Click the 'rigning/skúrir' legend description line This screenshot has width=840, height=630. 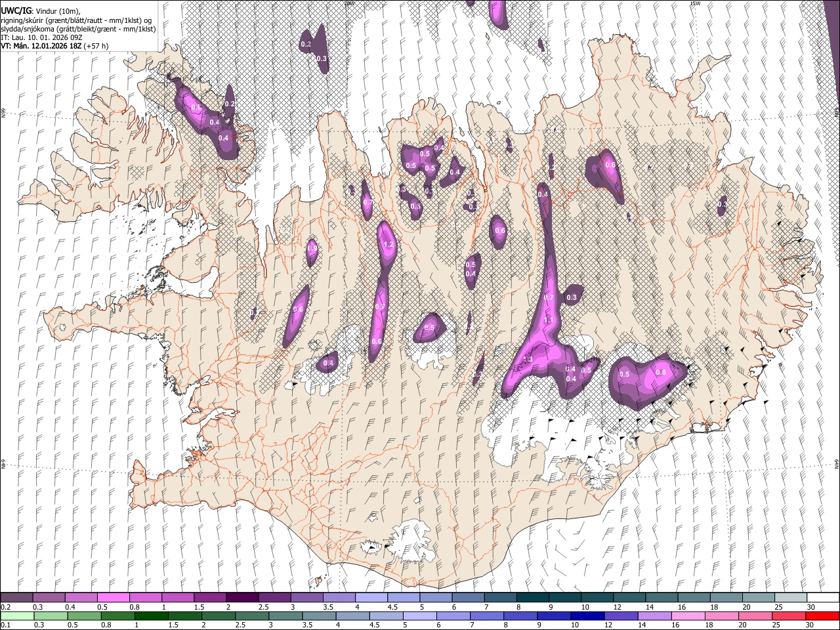[75, 20]
